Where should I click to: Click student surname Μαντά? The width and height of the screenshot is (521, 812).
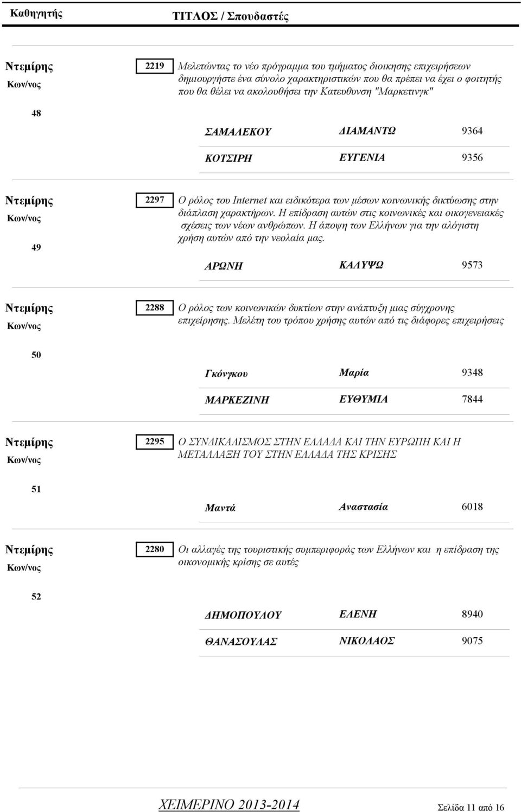220,508
